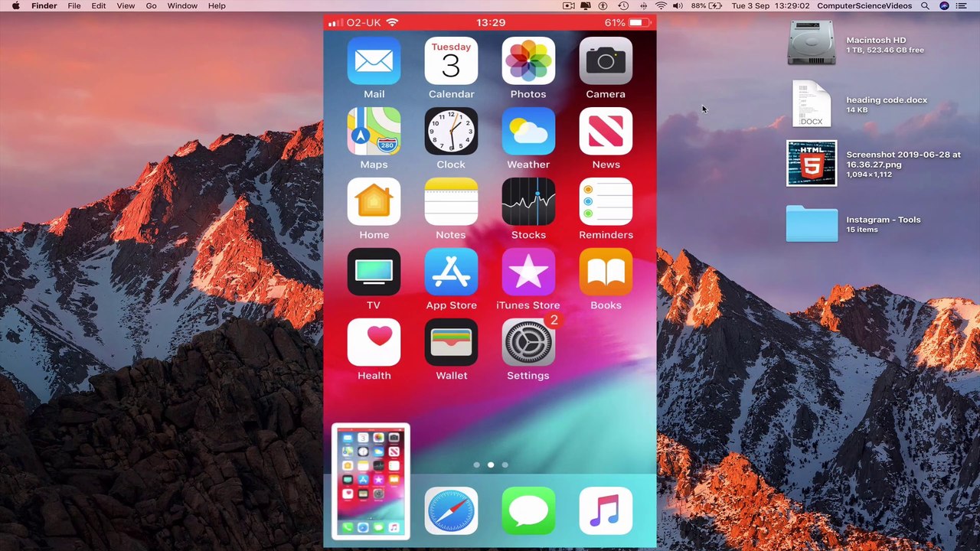Viewport: 980px width, 551px height.
Task: Open the Reminders app
Action: [606, 202]
